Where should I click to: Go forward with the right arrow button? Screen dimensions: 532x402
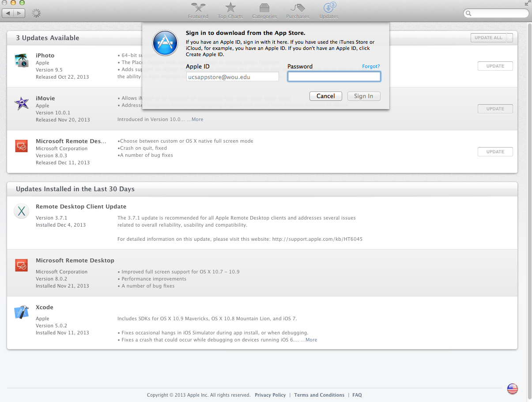pyautogui.click(x=19, y=13)
